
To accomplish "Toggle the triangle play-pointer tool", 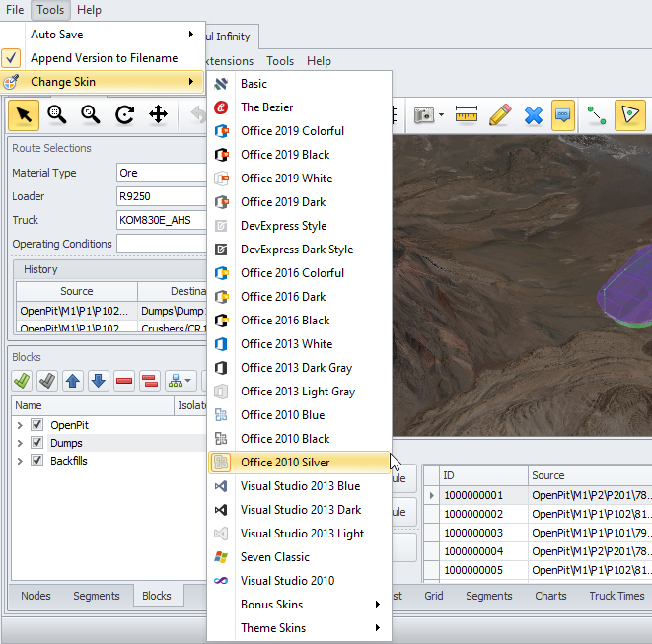I will click(x=630, y=114).
